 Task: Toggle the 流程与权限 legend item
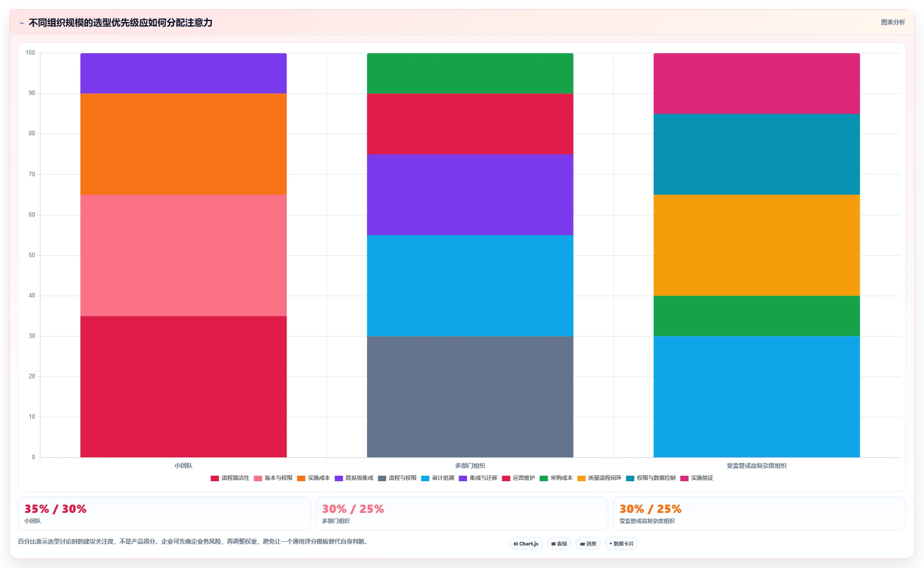397,478
